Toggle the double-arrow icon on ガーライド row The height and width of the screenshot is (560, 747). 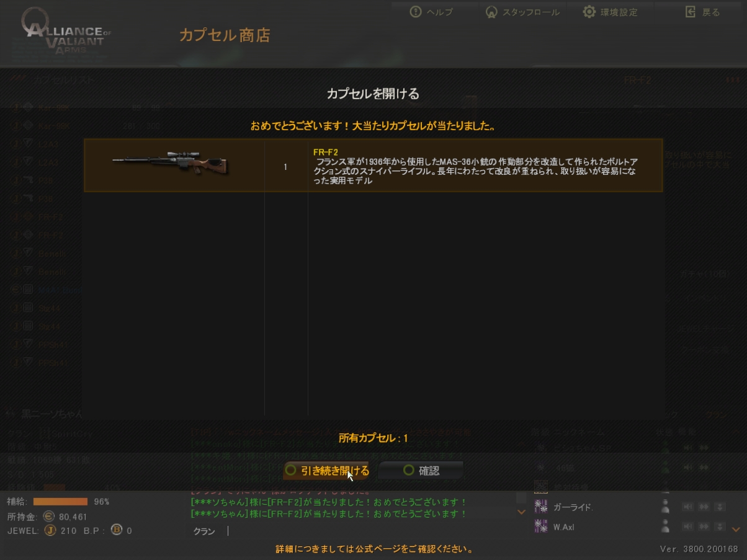(704, 507)
